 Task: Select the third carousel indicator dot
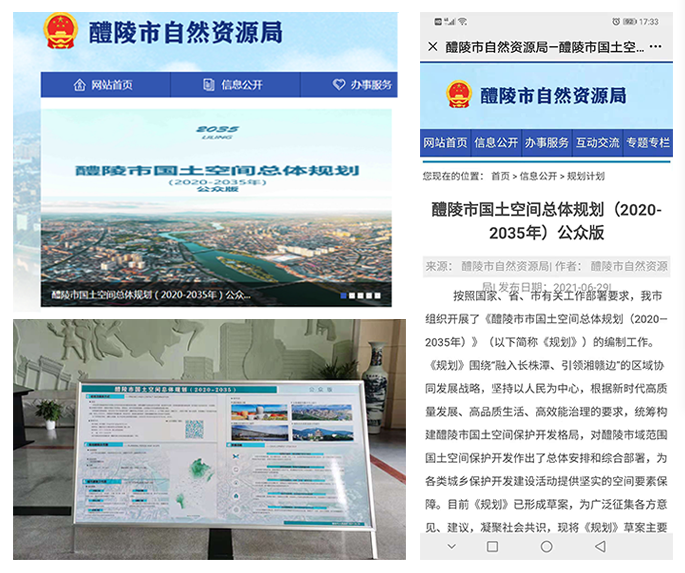coord(360,296)
